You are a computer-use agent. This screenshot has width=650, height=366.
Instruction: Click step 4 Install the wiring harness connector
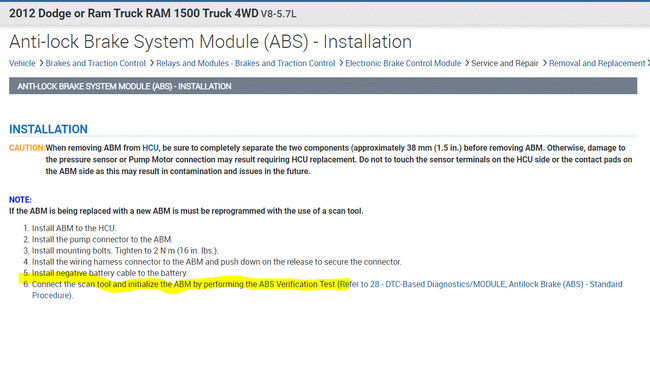click(x=216, y=262)
